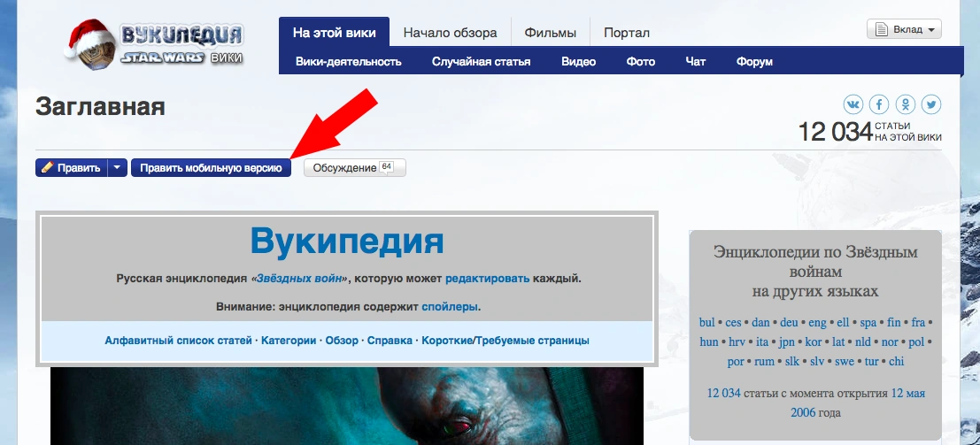The width and height of the screenshot is (980, 445).
Task: Click the featured creature image thumbnail
Action: 347,406
